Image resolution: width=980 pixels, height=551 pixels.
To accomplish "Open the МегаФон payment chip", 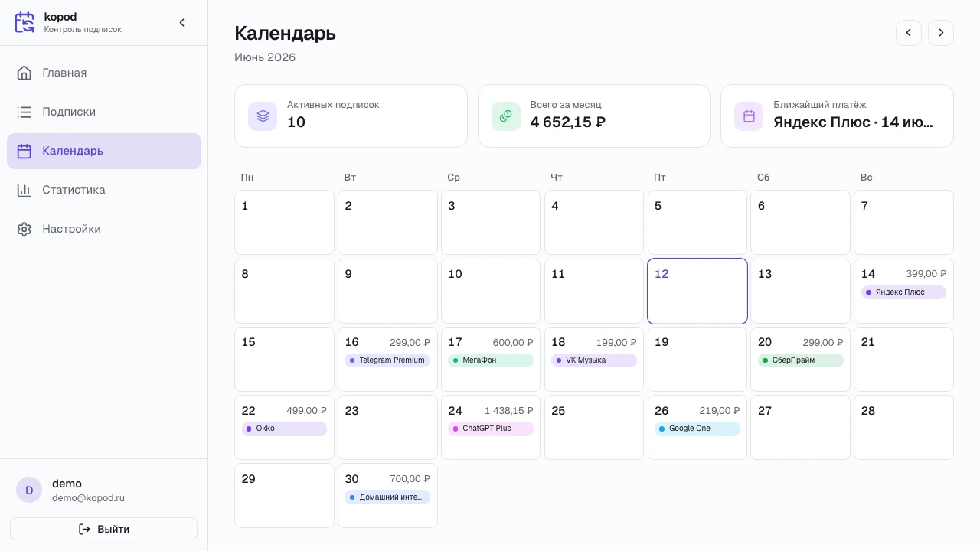I will click(x=491, y=360).
